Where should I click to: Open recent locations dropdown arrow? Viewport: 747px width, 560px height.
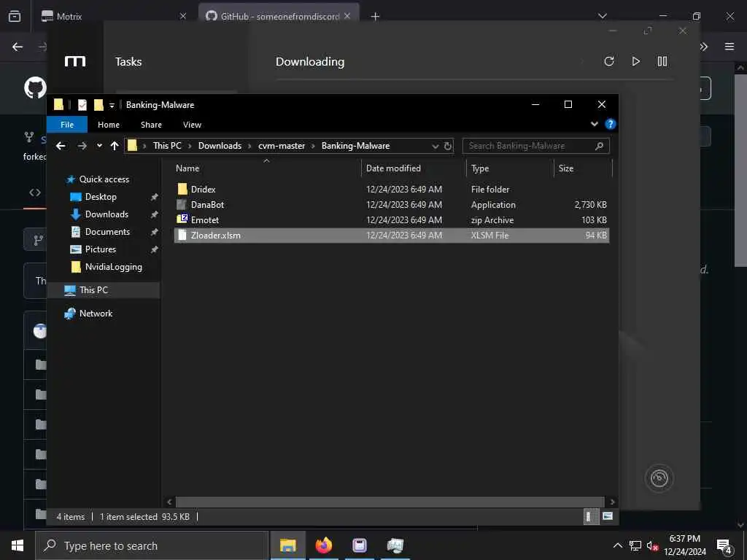click(99, 146)
